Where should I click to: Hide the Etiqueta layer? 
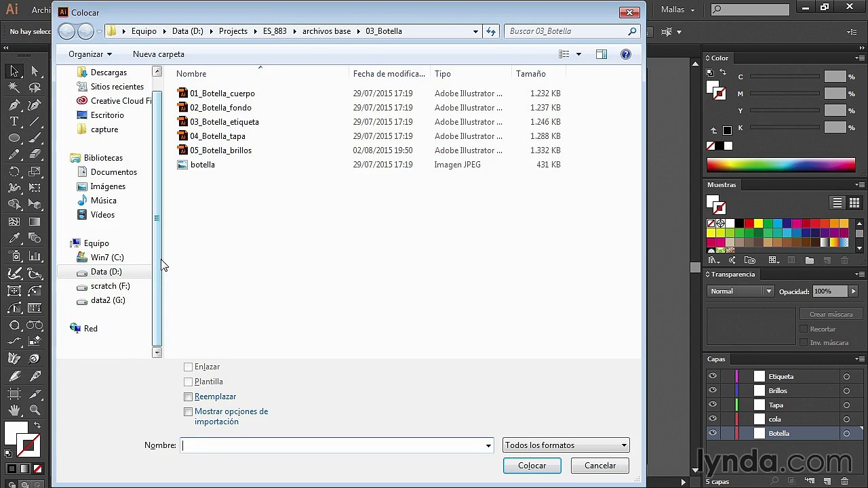coord(713,376)
